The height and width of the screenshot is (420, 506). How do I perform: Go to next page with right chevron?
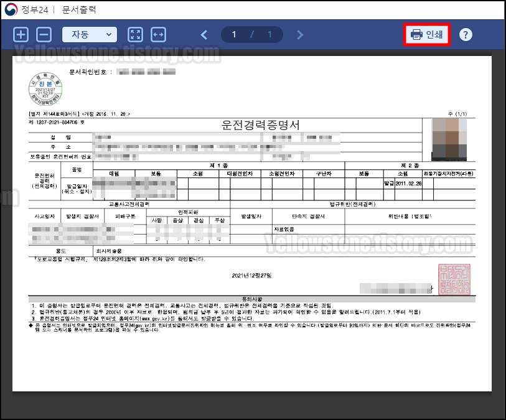(300, 34)
